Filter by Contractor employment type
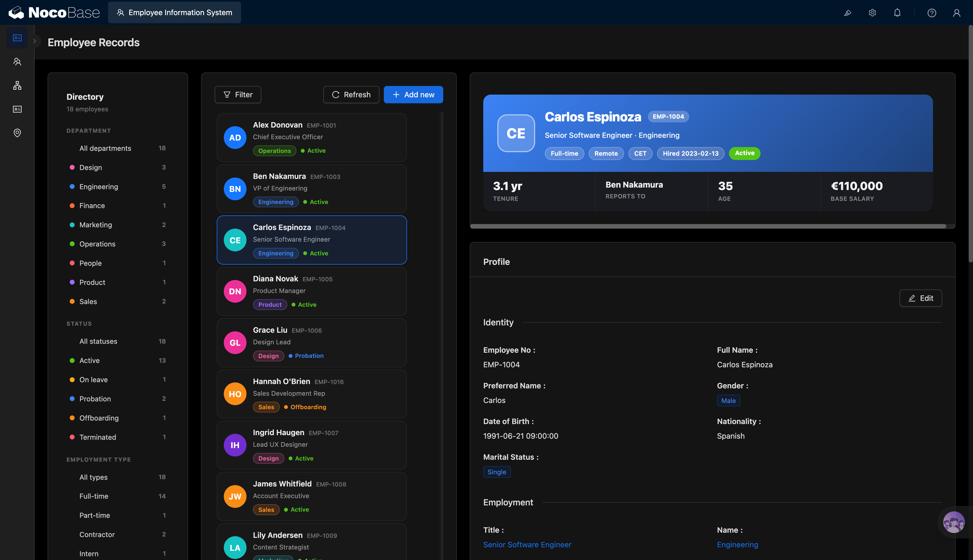Image resolution: width=973 pixels, height=560 pixels. tap(118, 535)
